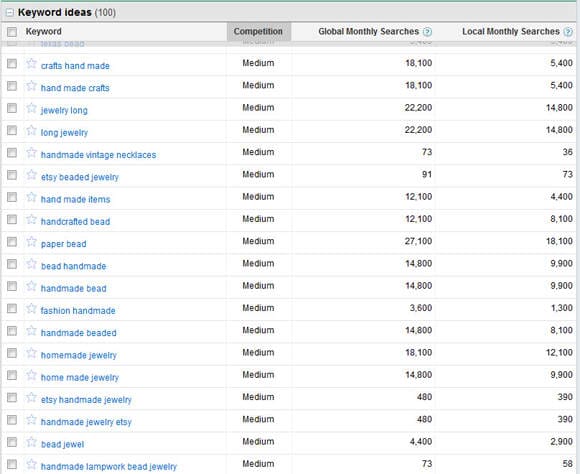Sort by Local Monthly Searches column
Viewport: 580px width, 474px height.
(x=511, y=31)
